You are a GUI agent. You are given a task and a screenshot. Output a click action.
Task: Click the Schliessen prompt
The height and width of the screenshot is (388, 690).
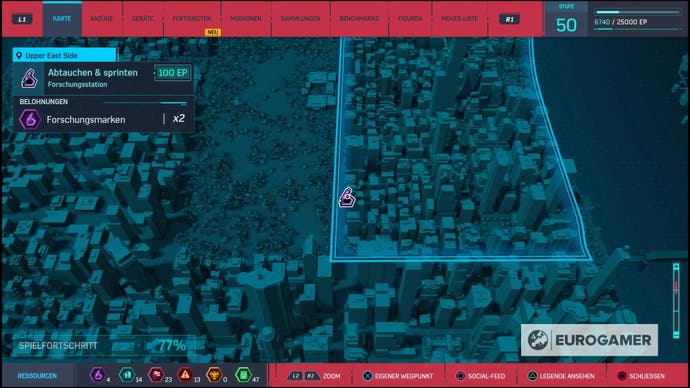641,376
